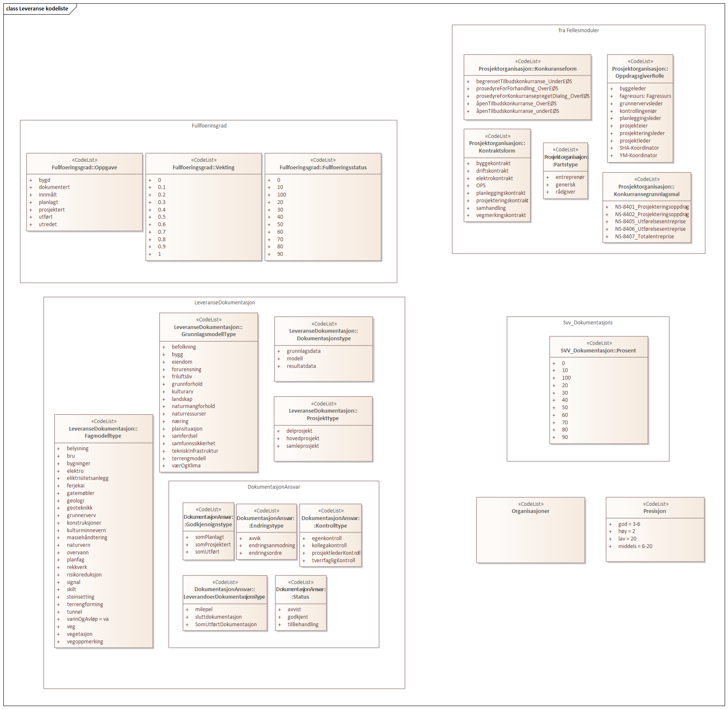728x709 pixels.
Task: Select the Fullfoeringsgrad::Fullfoeringsstatus class header
Action: [323, 164]
